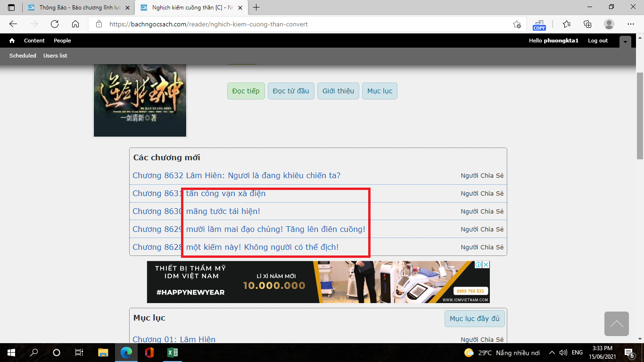The height and width of the screenshot is (362, 644).
Task: Click the admin toolbar home icon
Action: 12,41
